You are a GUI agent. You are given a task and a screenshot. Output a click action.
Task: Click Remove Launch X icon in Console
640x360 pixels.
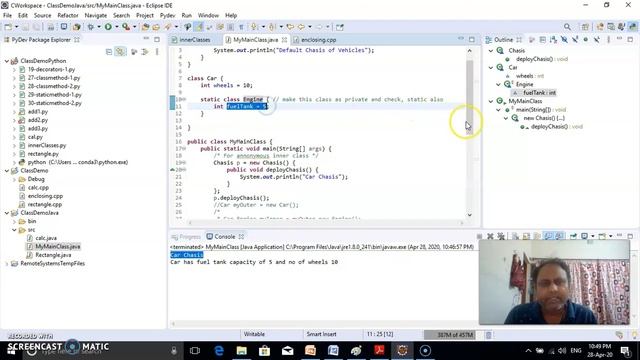coord(490,236)
